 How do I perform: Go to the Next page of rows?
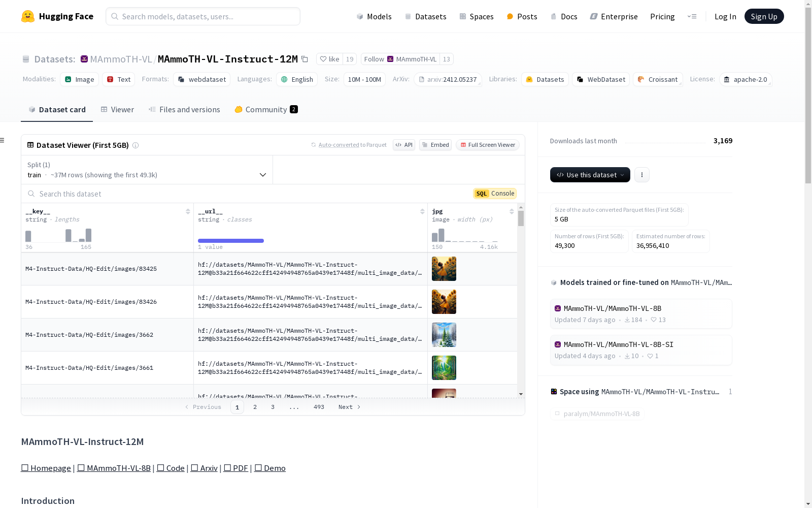tap(349, 407)
